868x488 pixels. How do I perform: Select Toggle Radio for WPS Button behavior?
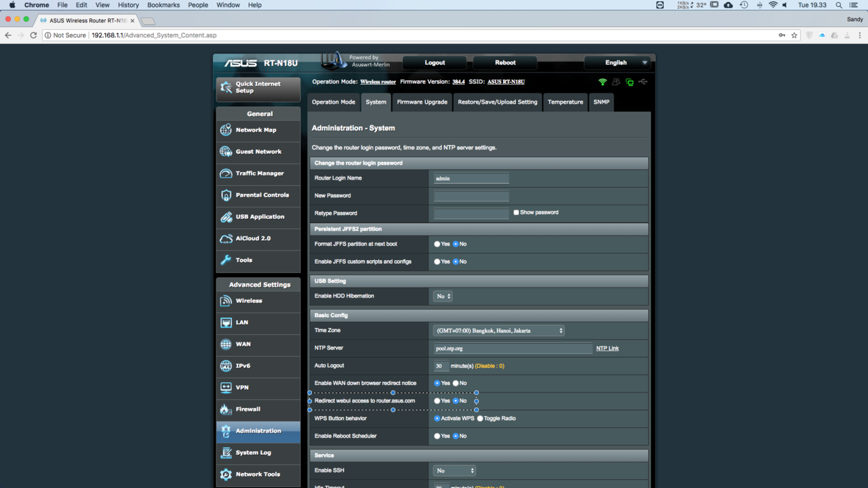pos(480,419)
